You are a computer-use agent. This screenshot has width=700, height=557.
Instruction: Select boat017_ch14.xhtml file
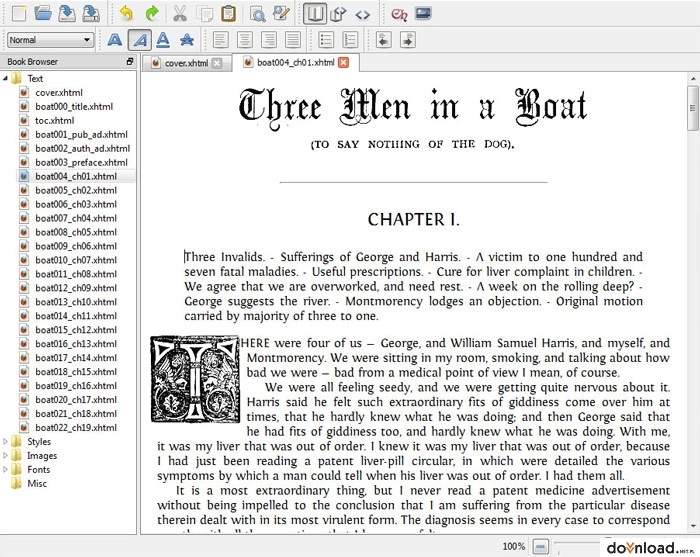(76, 358)
